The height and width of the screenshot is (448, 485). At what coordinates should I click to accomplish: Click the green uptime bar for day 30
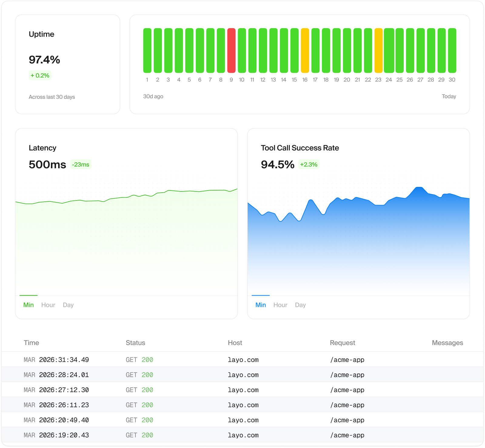click(452, 51)
